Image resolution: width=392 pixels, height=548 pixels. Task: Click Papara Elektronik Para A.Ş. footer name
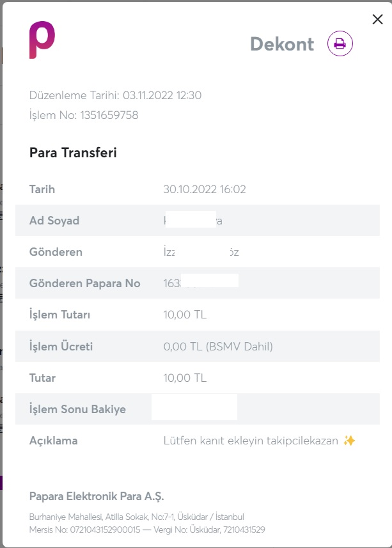(x=92, y=496)
